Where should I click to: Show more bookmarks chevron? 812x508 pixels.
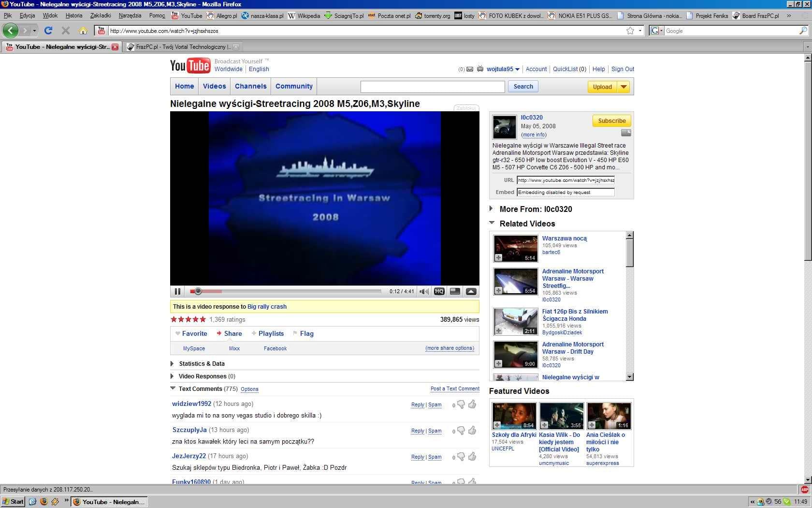pyautogui.click(x=789, y=15)
